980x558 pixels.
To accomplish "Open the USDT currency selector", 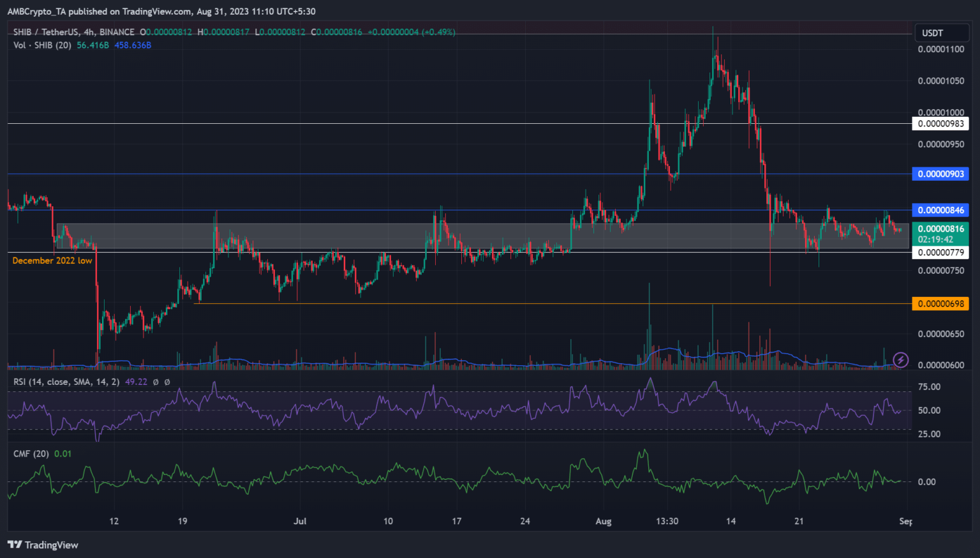I will [932, 33].
